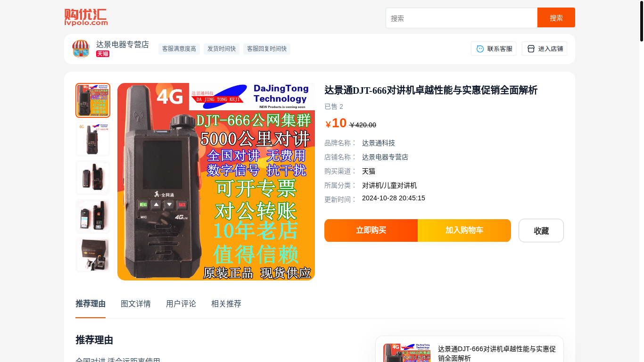Click the 客服满意度高 tag
This screenshot has height=362, width=644.
[x=179, y=49]
